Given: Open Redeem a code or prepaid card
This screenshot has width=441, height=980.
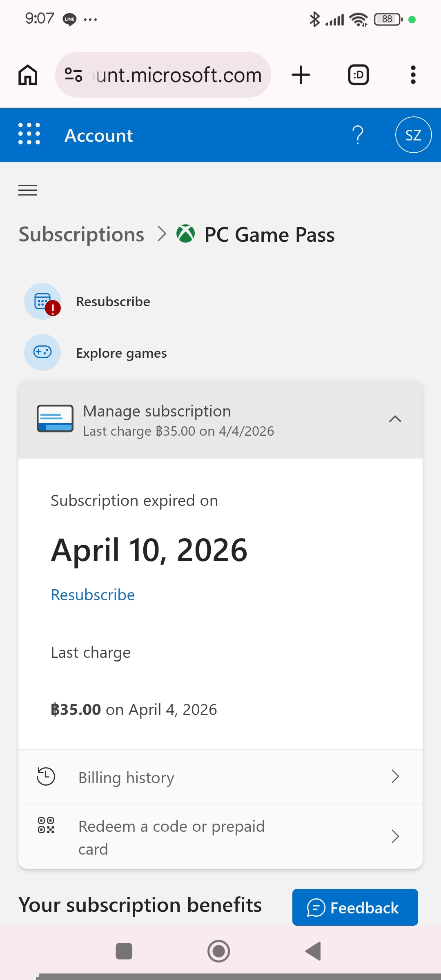Looking at the screenshot, I should tap(220, 837).
